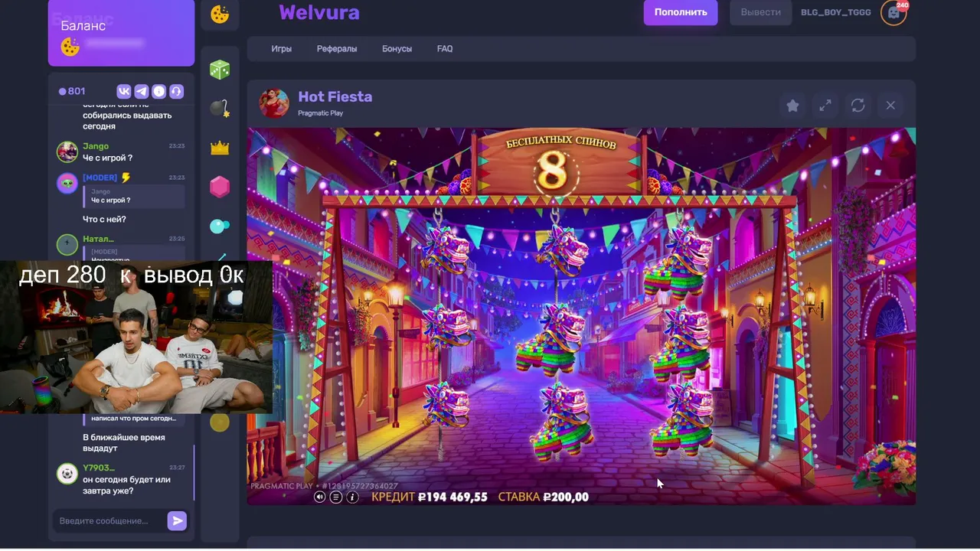
Task: Open the gold crown game
Action: click(220, 148)
